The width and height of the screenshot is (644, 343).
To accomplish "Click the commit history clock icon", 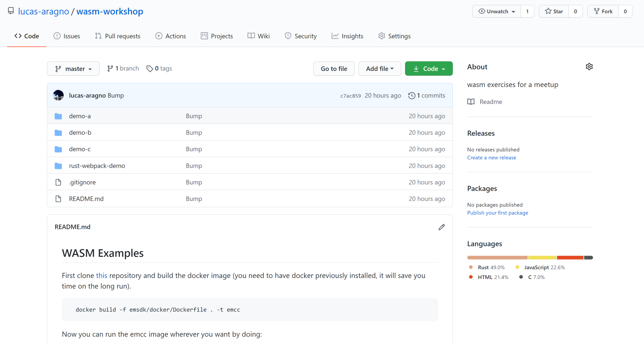I will coord(412,95).
